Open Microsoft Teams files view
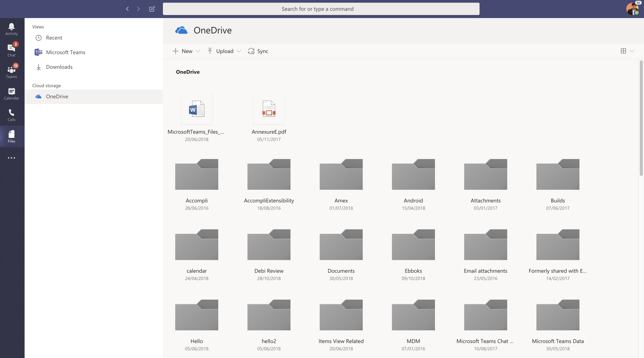644x358 pixels. click(65, 52)
